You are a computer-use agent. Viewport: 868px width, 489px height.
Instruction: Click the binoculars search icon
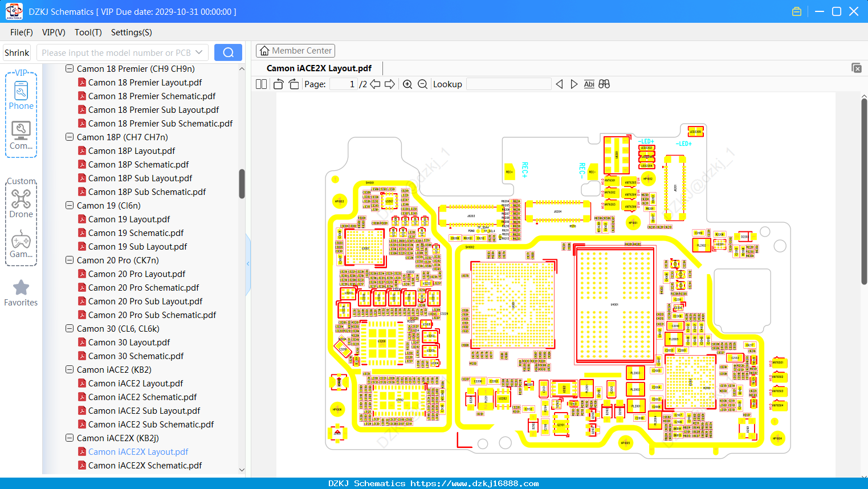tap(604, 84)
